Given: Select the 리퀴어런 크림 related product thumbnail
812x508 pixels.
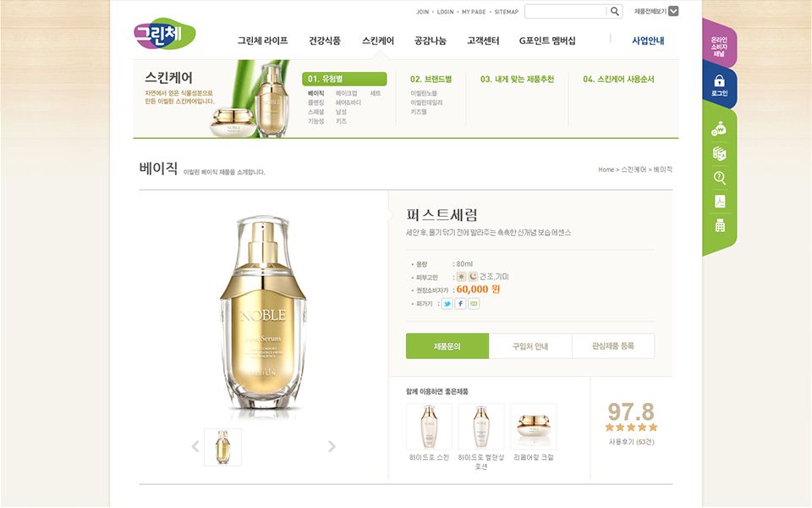Looking at the screenshot, I should click(x=534, y=427).
